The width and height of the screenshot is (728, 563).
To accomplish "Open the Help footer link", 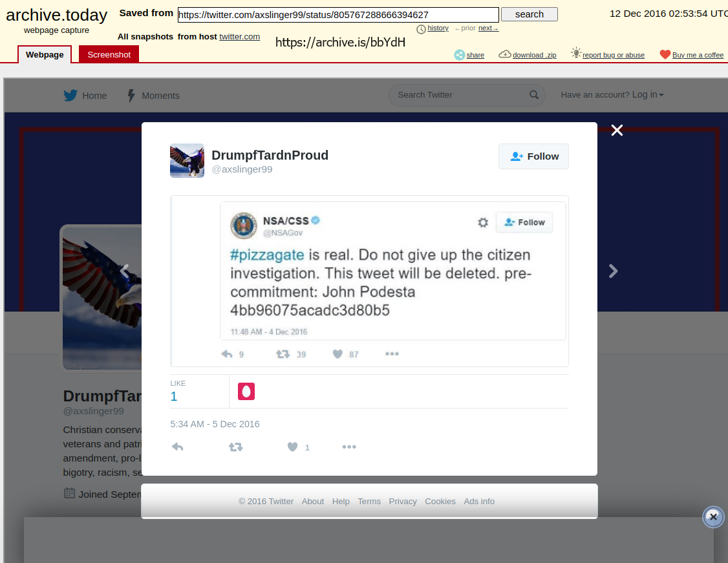I will (341, 501).
